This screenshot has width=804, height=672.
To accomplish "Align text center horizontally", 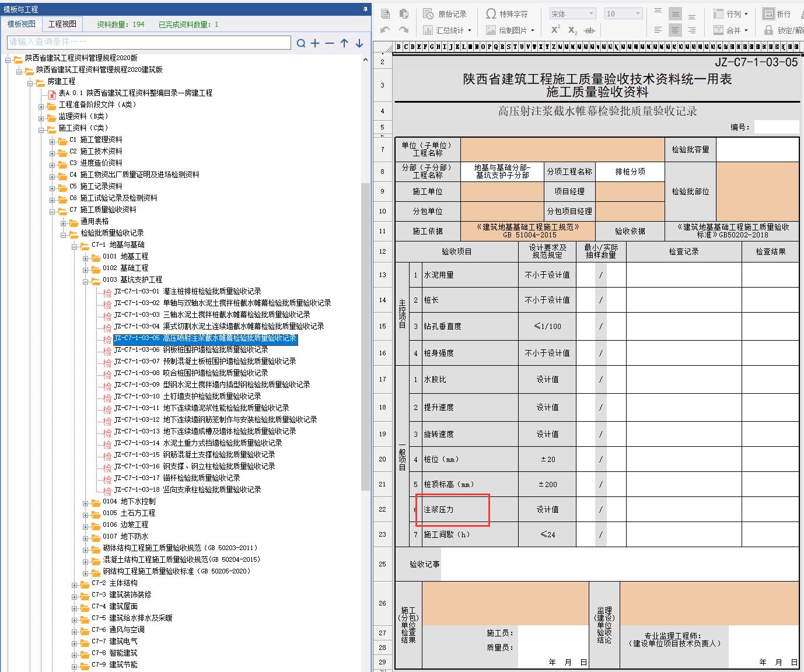I will click(x=675, y=30).
